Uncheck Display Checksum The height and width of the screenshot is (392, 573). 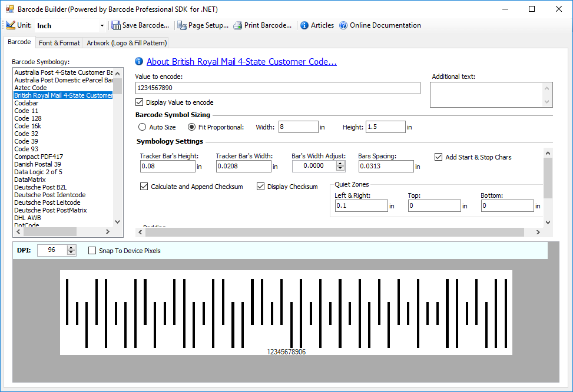[260, 186]
